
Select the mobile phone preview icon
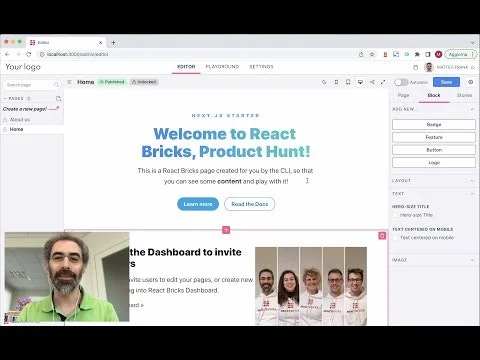[x=336, y=82]
